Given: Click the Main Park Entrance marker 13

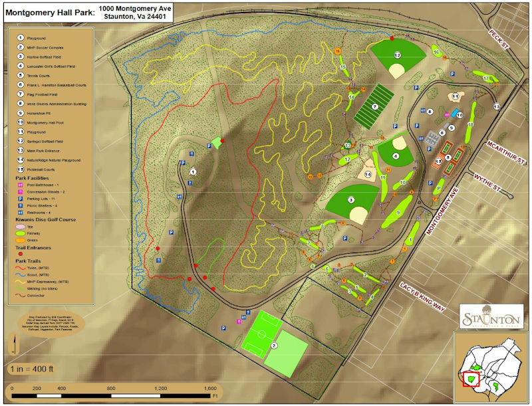Looking at the screenshot, I should tap(496, 106).
